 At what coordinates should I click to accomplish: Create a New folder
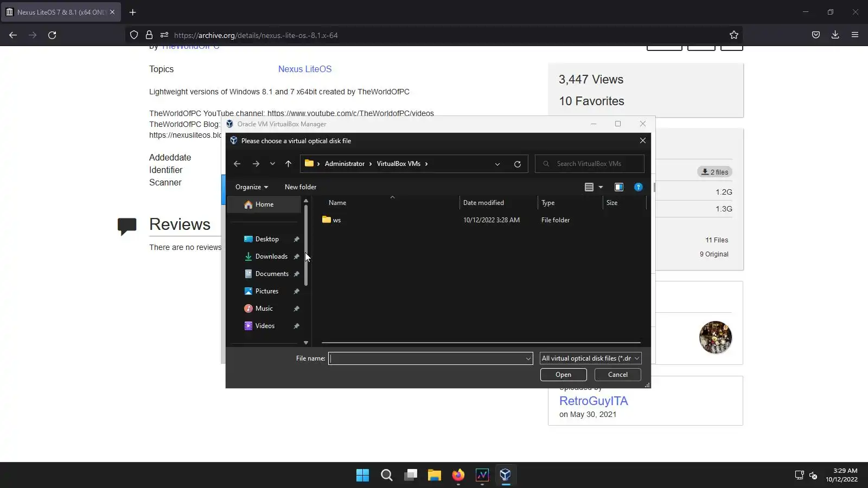[301, 187]
